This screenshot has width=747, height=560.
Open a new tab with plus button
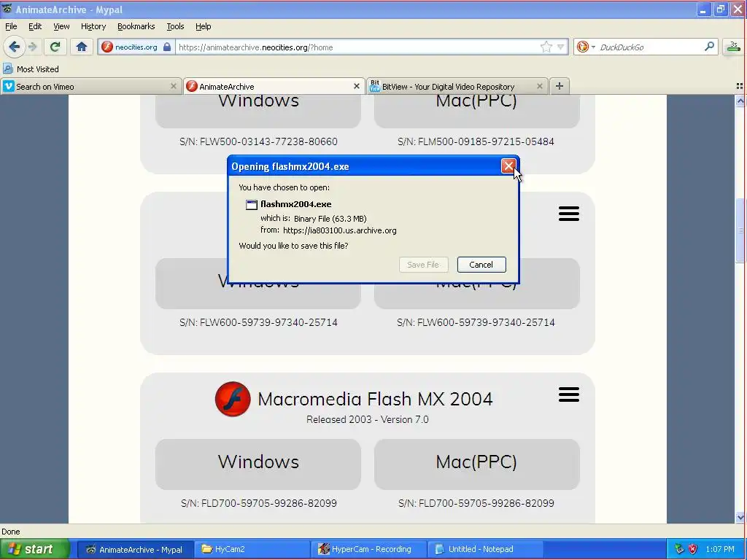pyautogui.click(x=560, y=86)
